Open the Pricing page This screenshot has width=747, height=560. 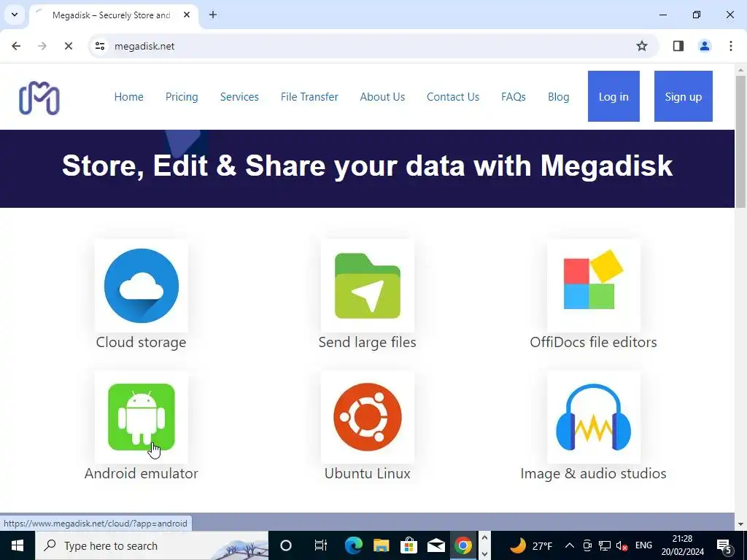pyautogui.click(x=182, y=97)
